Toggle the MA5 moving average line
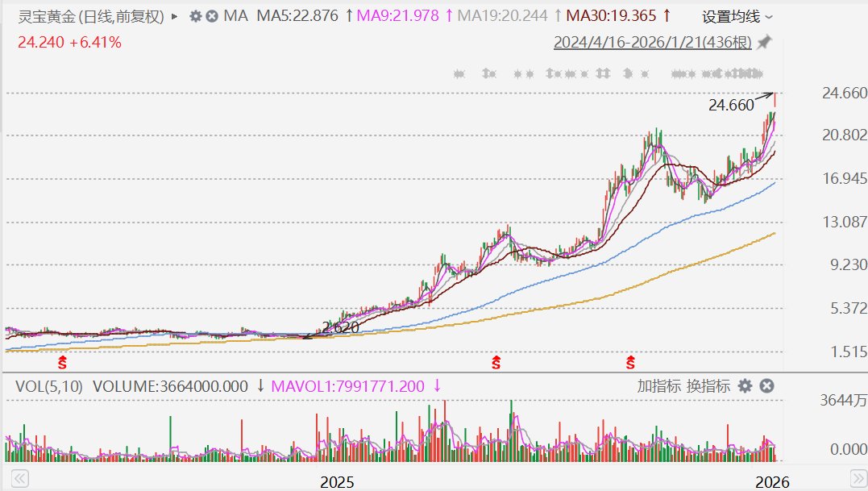 (x=297, y=16)
